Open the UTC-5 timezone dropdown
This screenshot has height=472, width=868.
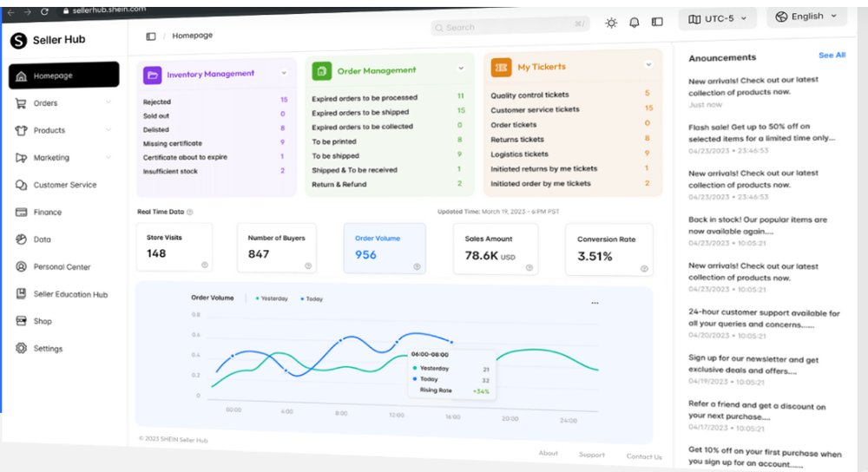click(x=718, y=19)
